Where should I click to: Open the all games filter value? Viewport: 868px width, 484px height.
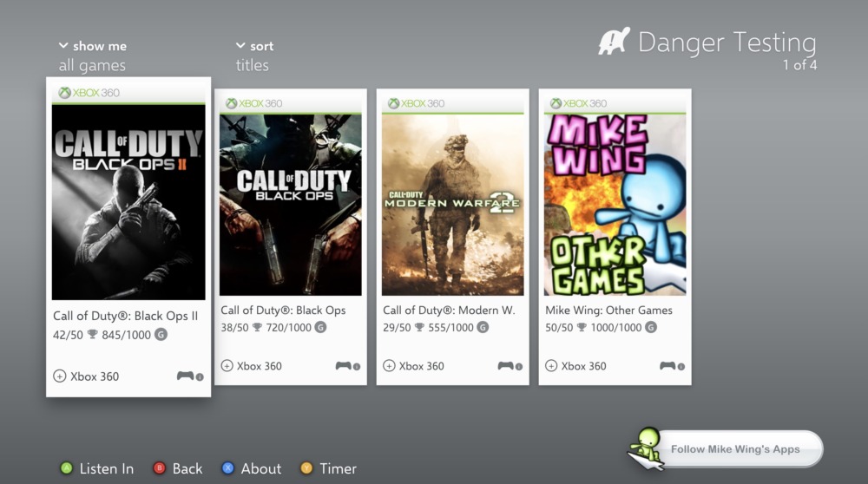click(93, 65)
